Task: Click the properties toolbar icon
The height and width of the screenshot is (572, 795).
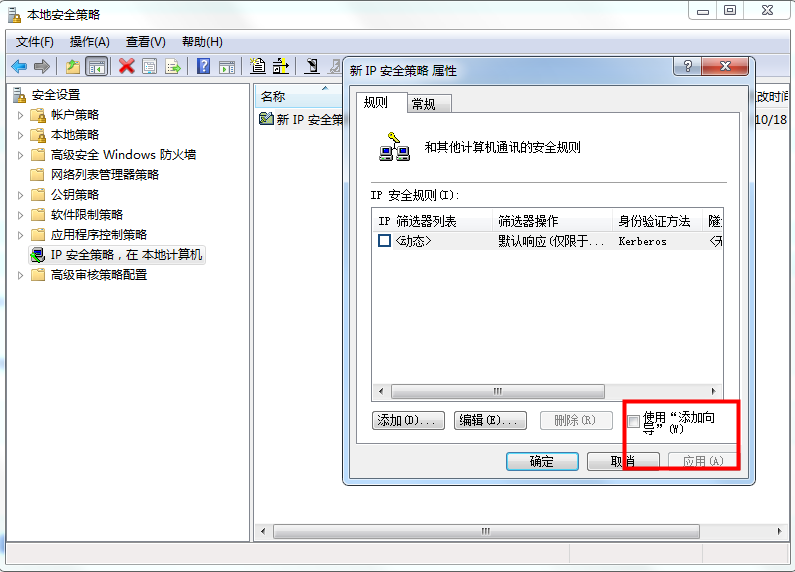Action: 150,66
